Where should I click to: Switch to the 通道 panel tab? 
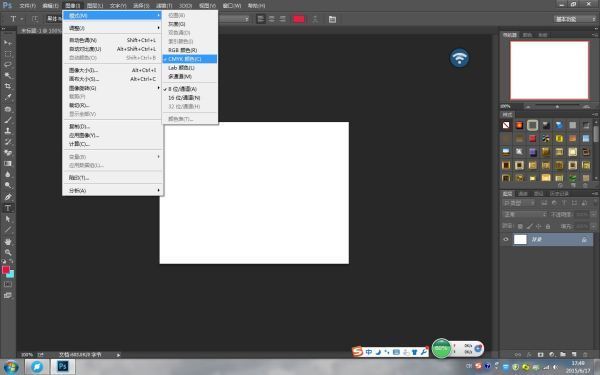pos(523,194)
